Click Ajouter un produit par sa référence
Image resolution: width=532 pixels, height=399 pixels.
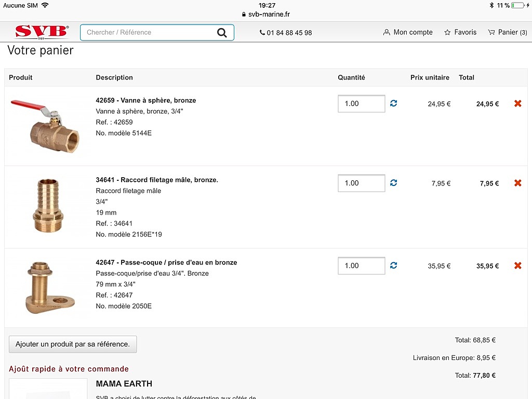click(73, 344)
